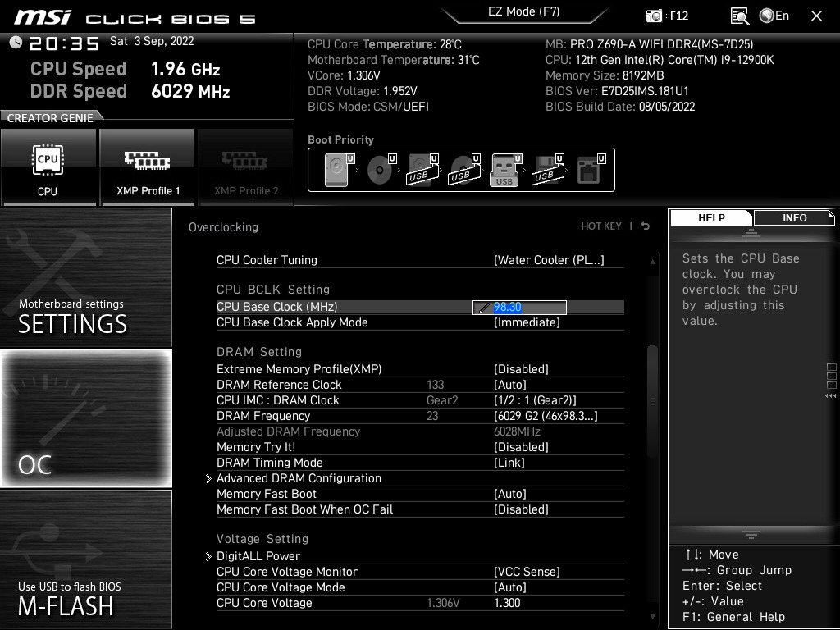
Task: Select the network boot device icon
Action: click(591, 170)
